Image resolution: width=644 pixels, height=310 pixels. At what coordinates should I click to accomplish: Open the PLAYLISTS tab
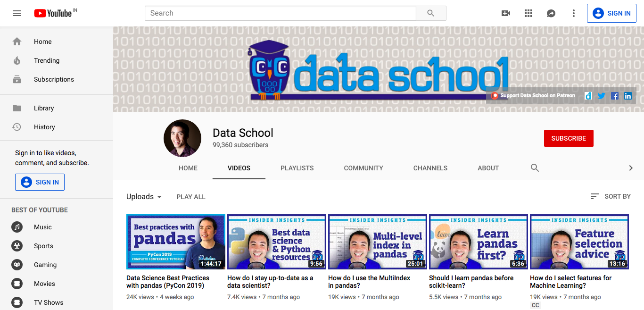point(297,168)
